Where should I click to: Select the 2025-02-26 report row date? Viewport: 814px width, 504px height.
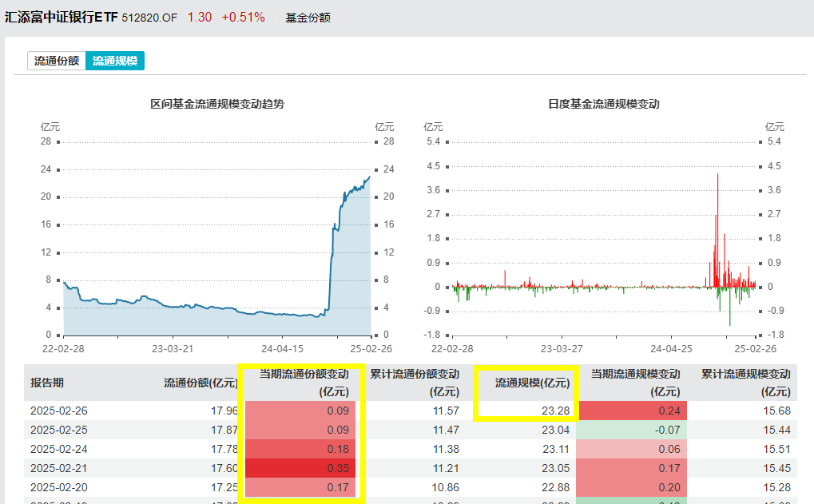tap(58, 411)
